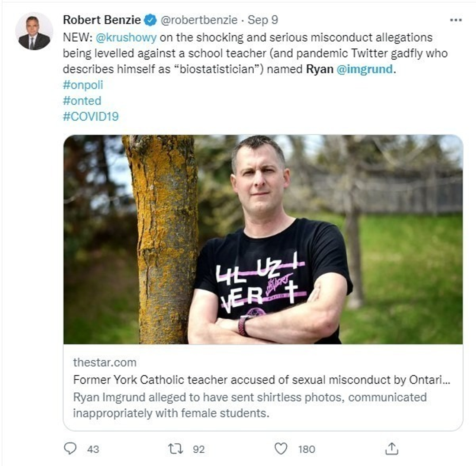
Task: Open the three-dot more options menu
Action: point(456,20)
